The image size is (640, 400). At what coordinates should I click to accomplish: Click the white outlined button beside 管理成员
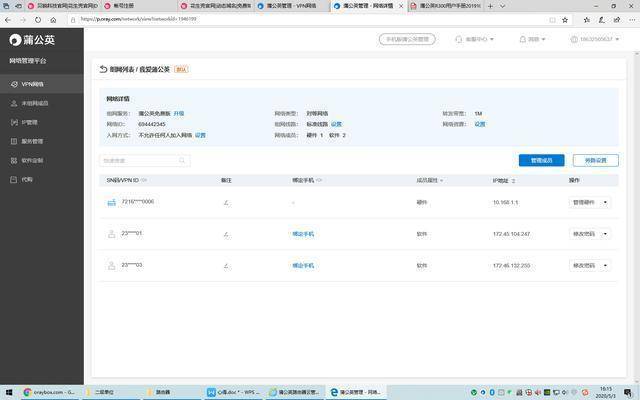click(x=596, y=160)
